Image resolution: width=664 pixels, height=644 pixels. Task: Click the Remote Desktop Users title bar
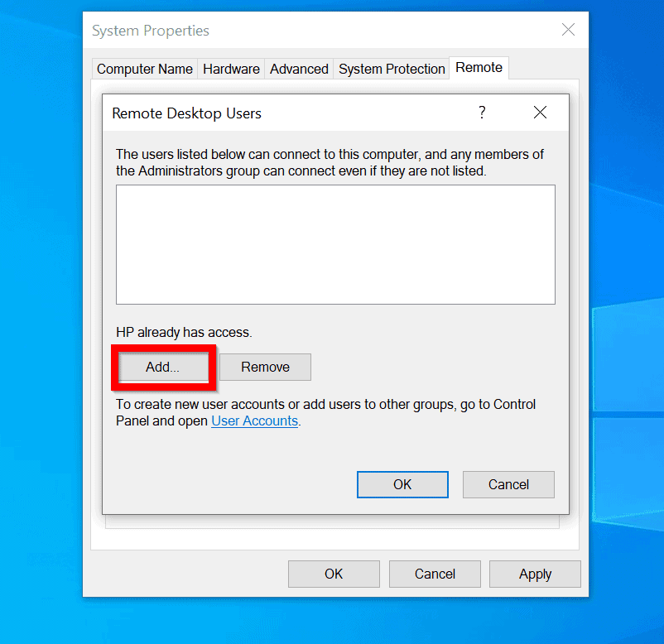248,113
